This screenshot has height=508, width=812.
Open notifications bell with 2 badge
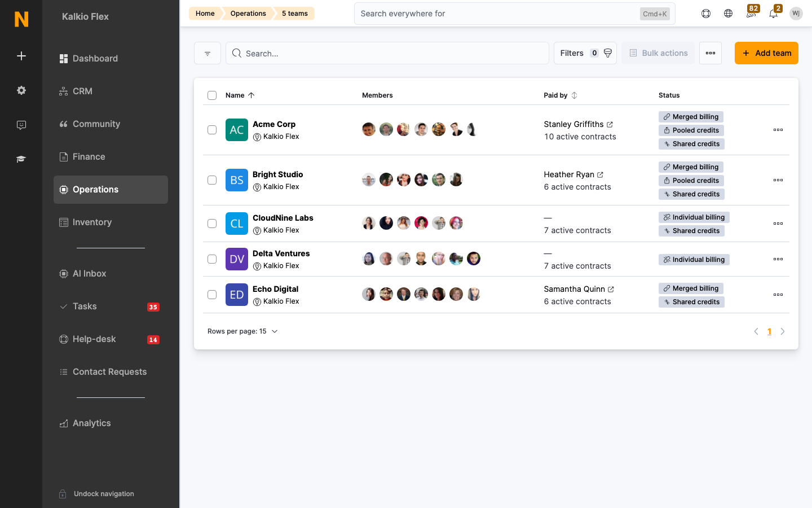pyautogui.click(x=774, y=14)
